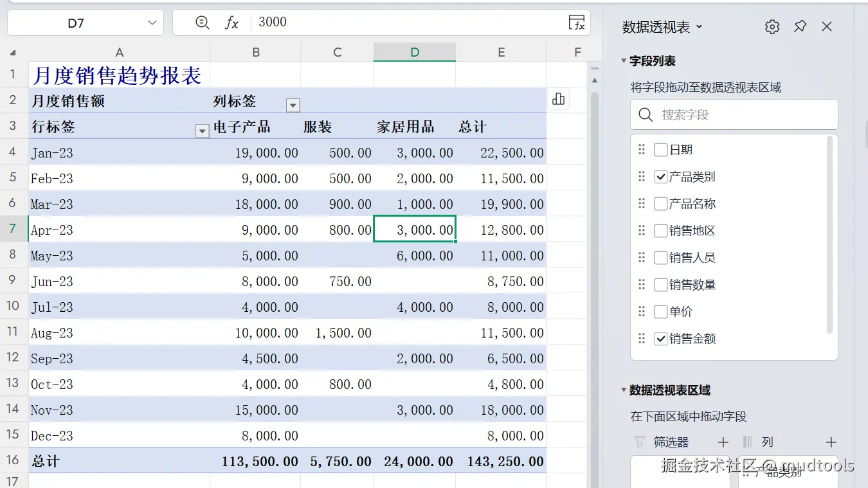Open pivot table panel settings gear

772,26
